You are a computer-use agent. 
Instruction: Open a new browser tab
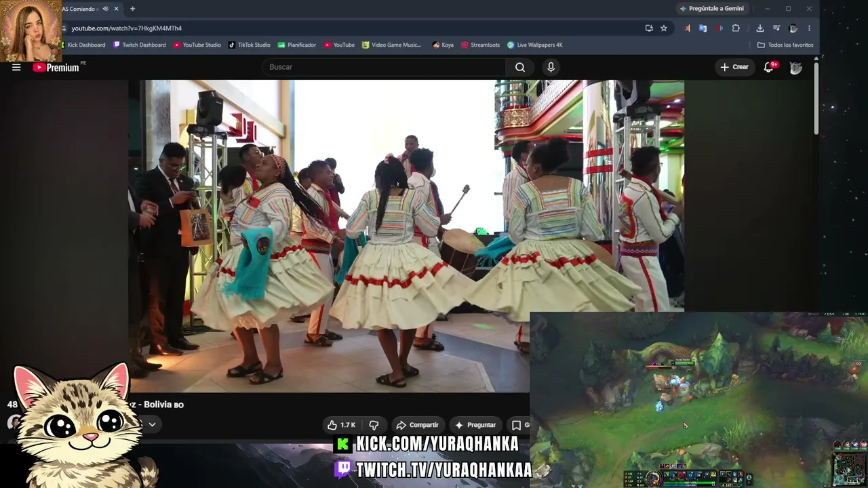[132, 9]
